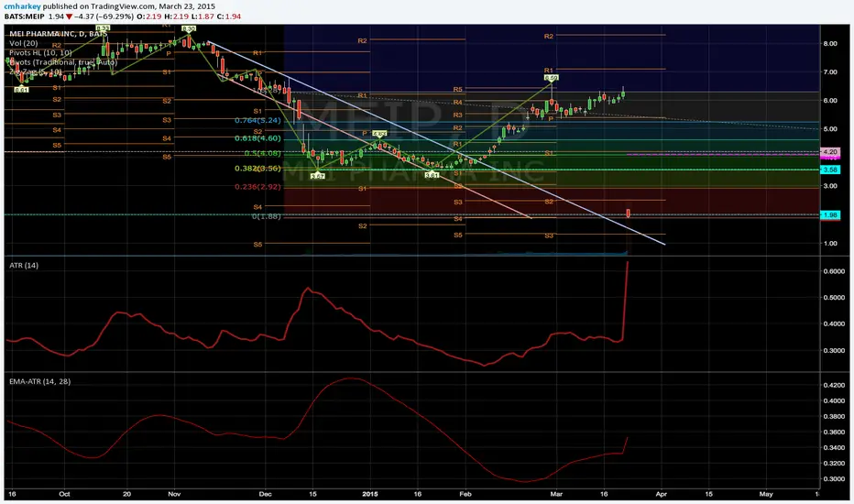This screenshot has width=854, height=504.
Task: Click the 0.764(5.24) Fibonacci level label
Action: tap(257, 120)
